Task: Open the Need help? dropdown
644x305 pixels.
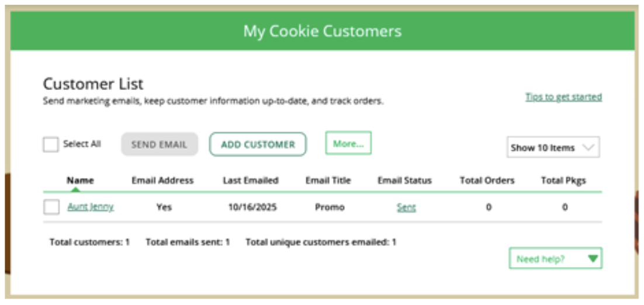Action: tap(555, 258)
